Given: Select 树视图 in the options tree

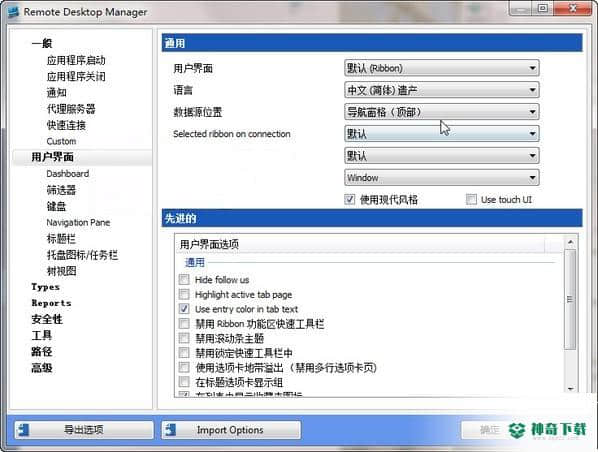Looking at the screenshot, I should click(61, 271).
